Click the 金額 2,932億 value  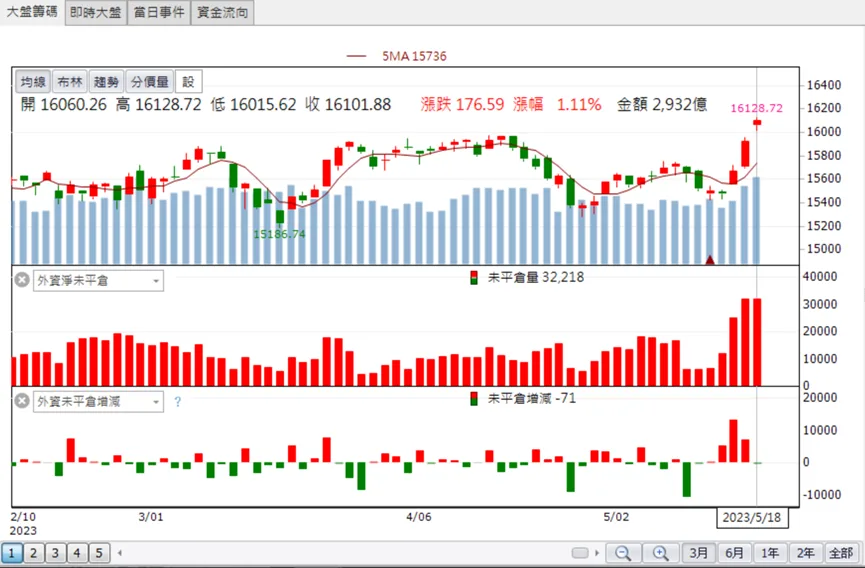(x=662, y=104)
